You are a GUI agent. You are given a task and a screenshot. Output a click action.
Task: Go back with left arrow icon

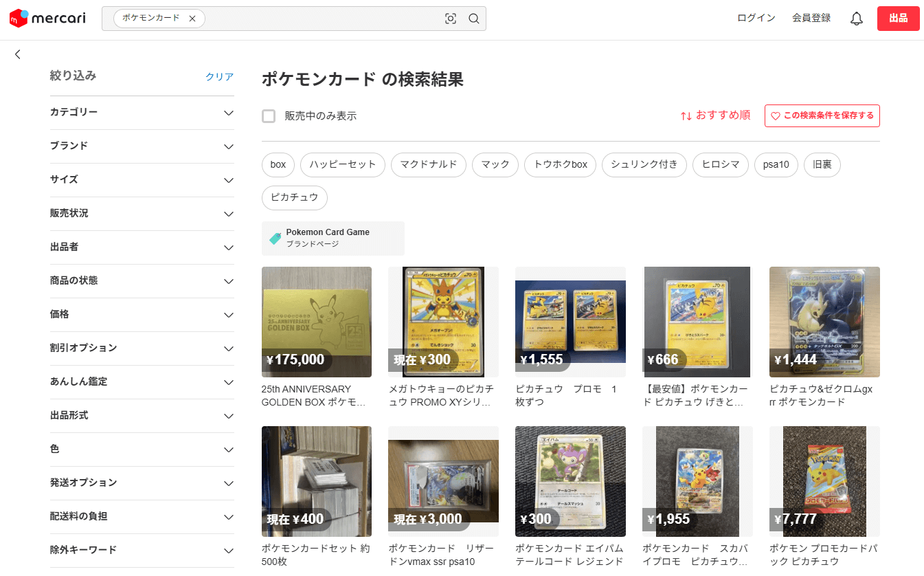[18, 54]
